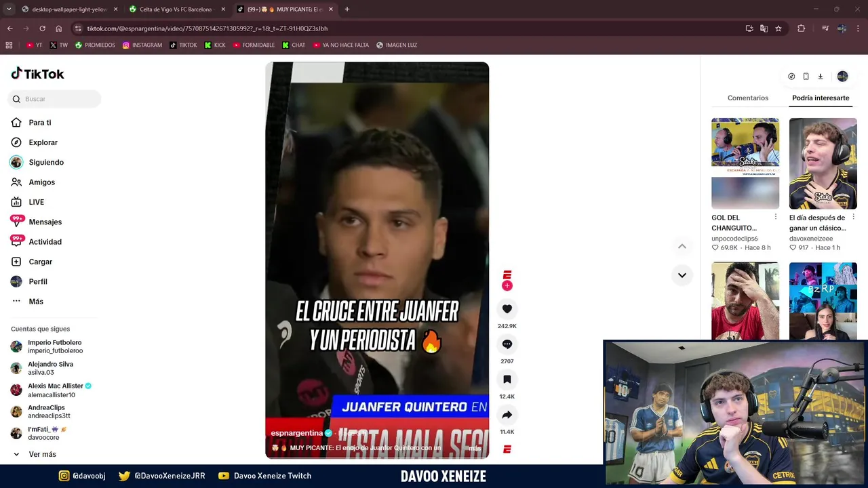This screenshot has height=488, width=868.
Task: Open the PROMIEDOS bookmark
Action: pos(95,45)
